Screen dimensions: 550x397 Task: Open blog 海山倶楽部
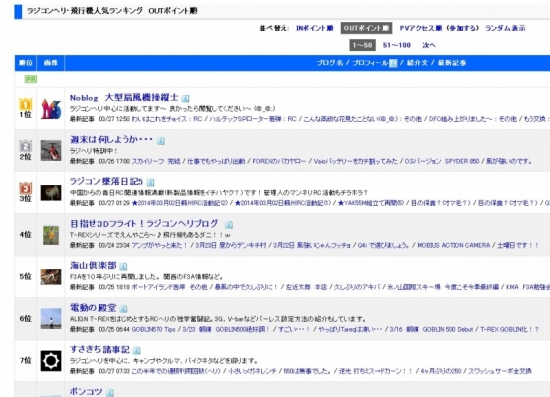click(93, 265)
